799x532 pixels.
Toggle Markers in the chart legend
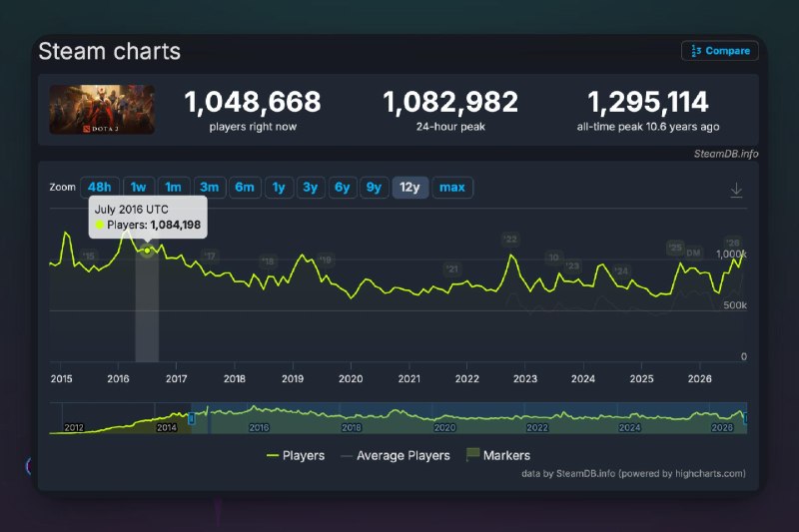[x=498, y=455]
